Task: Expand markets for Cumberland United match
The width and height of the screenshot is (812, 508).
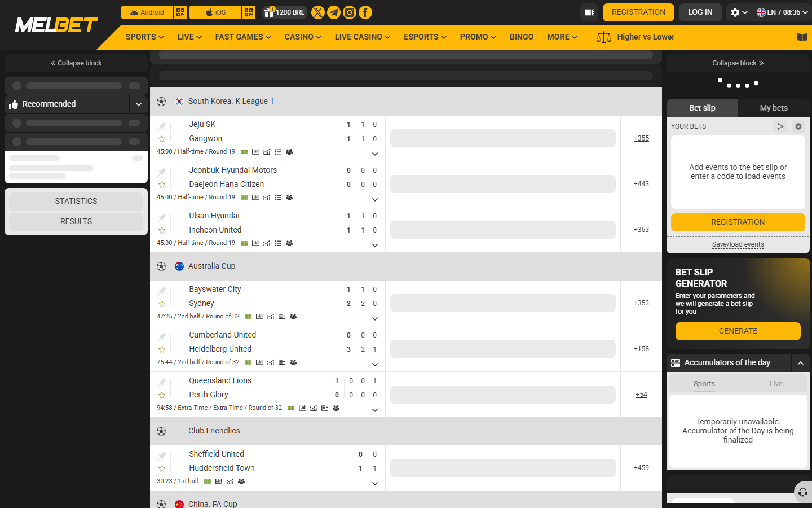Action: coord(375,365)
